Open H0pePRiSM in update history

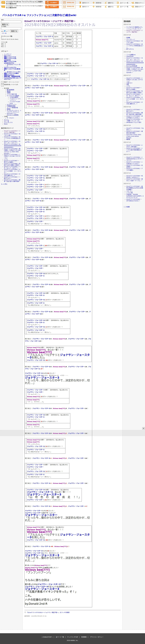130,56
